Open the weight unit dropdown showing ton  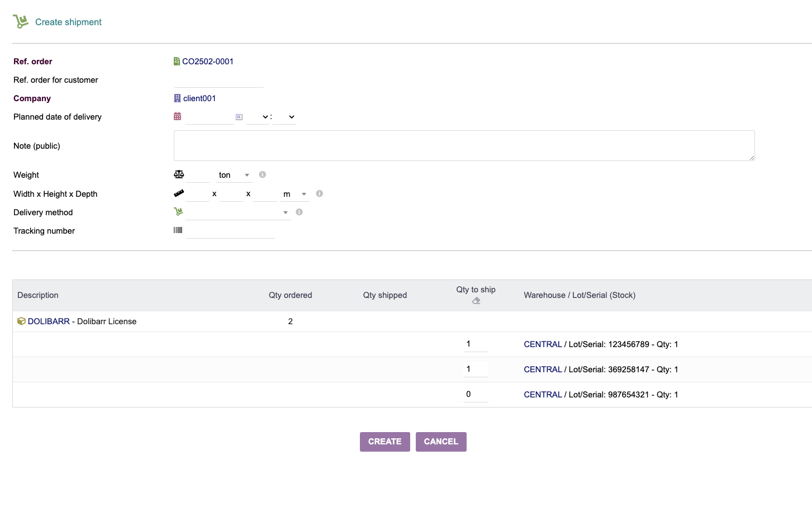[x=234, y=175]
